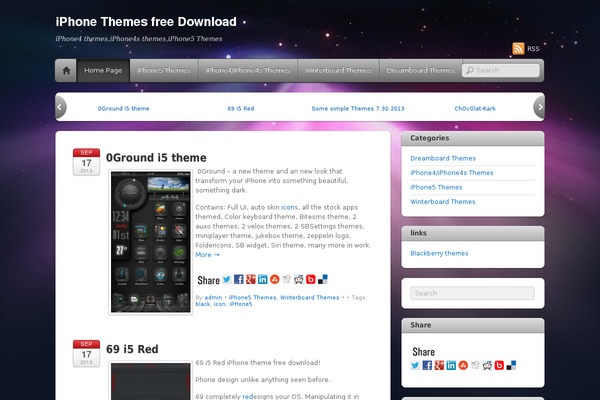Share 0Ground post on Google+
Screen dimensions: 600x400
(251, 279)
